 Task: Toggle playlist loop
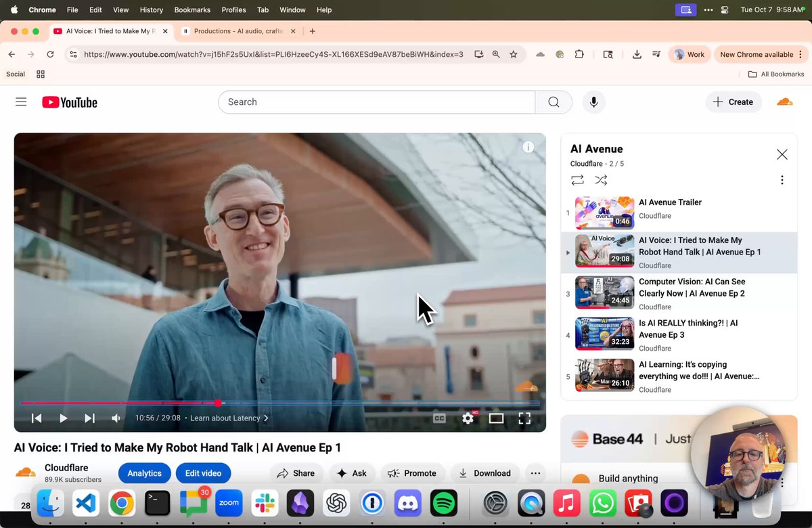(577, 180)
